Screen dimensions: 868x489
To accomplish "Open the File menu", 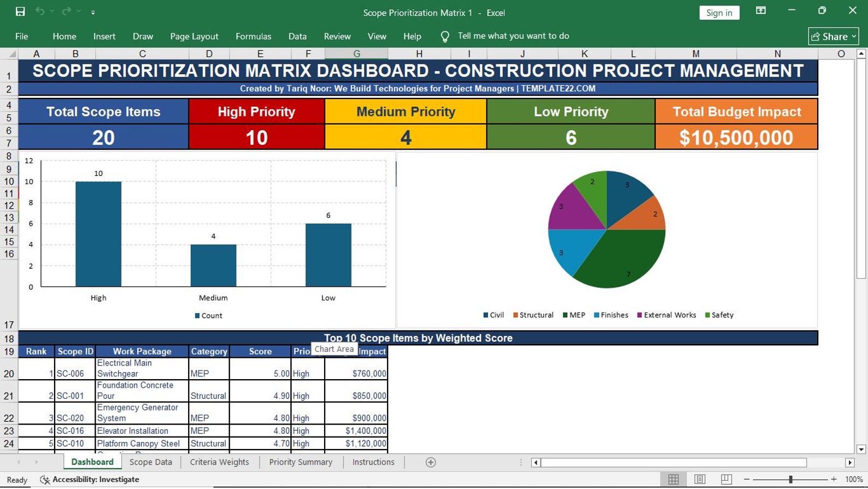I will point(22,36).
